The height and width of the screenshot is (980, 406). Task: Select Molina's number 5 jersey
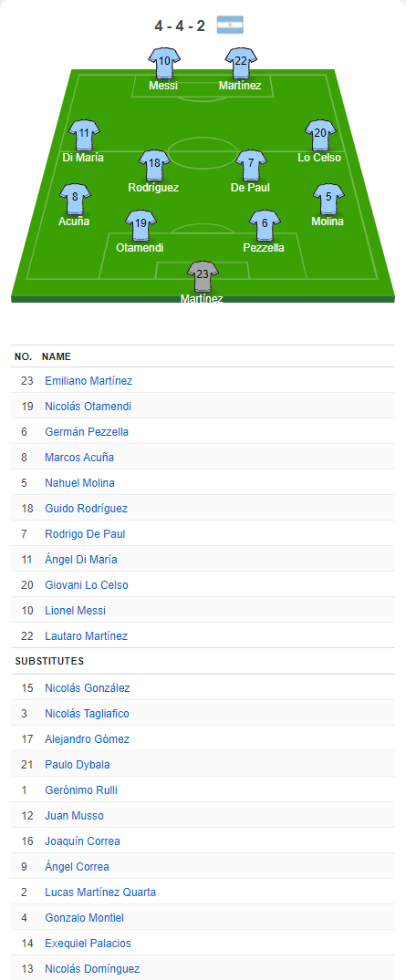[x=328, y=199]
